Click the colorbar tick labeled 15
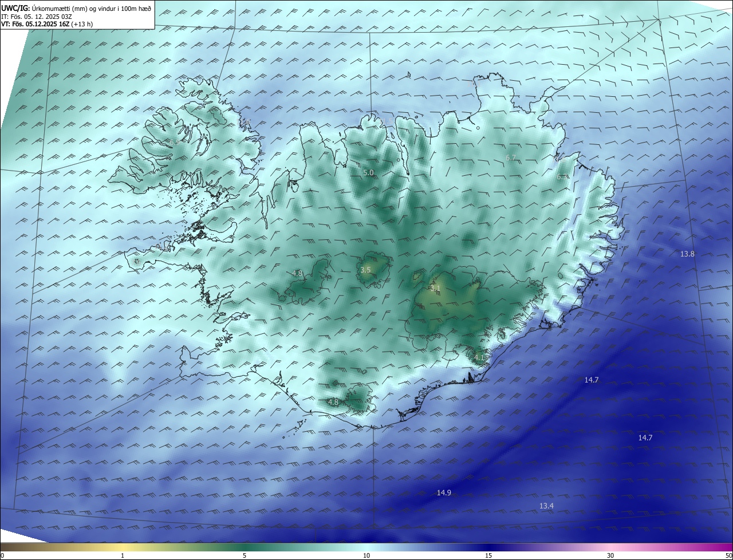The height and width of the screenshot is (560, 733). click(x=488, y=555)
